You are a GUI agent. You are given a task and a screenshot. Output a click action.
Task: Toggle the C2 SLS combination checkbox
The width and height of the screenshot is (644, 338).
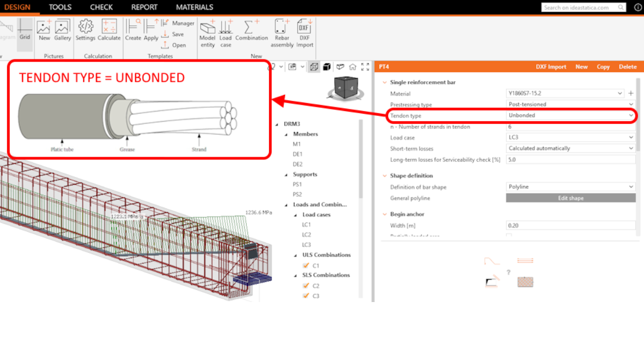point(306,286)
